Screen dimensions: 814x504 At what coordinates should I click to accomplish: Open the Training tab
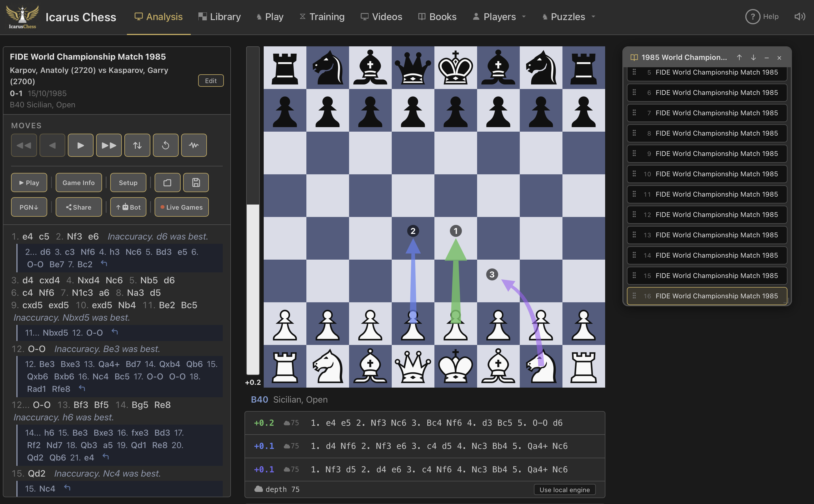click(x=322, y=17)
